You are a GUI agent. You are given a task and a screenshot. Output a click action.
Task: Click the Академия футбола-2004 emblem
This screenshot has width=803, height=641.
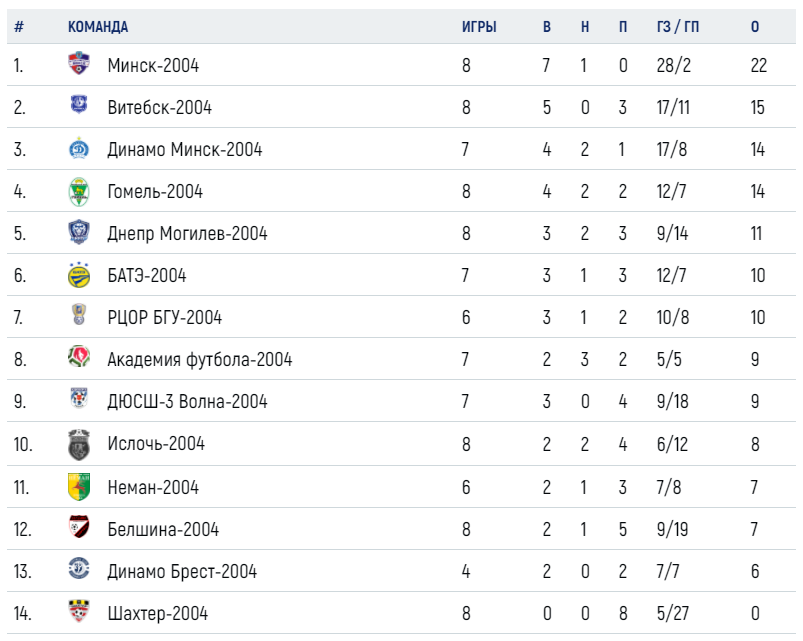coord(79,357)
